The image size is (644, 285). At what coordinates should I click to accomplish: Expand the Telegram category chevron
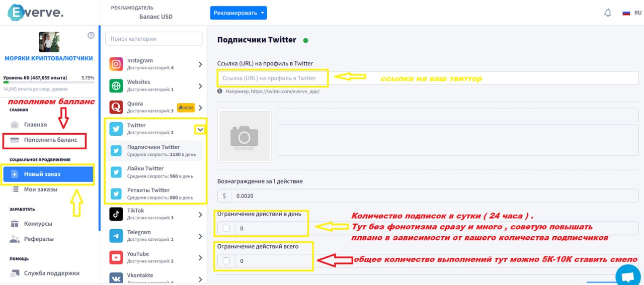point(200,236)
